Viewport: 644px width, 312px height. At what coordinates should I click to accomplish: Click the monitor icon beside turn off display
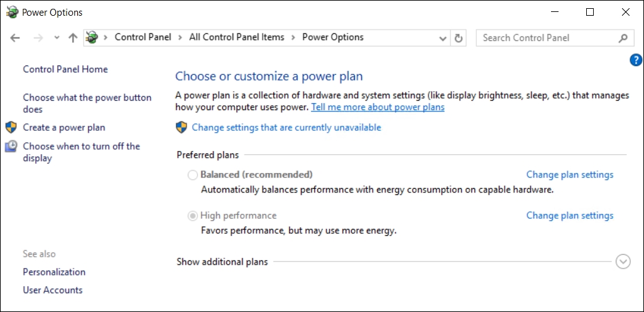point(11,147)
